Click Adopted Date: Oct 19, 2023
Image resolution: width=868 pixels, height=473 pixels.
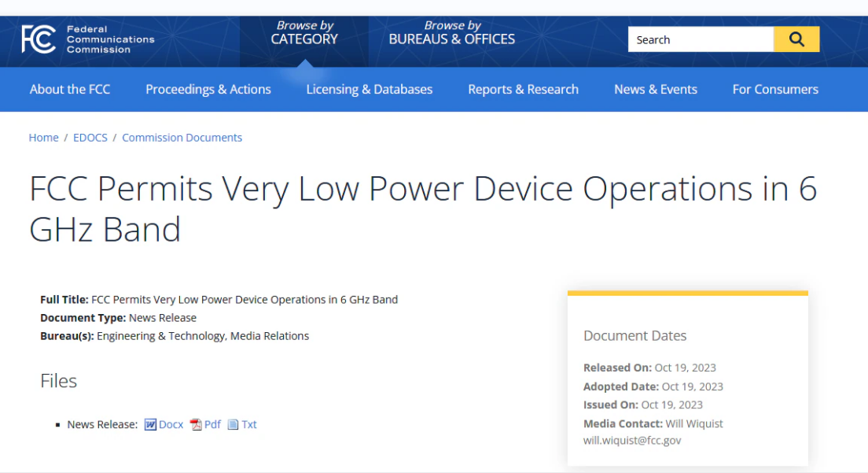pyautogui.click(x=653, y=386)
